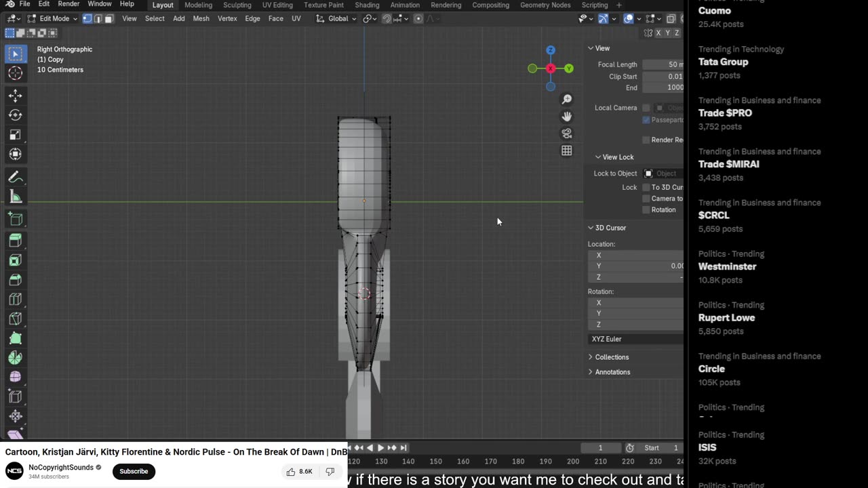Open the Vertex menu
Image resolution: width=868 pixels, height=488 pixels.
[x=227, y=18]
